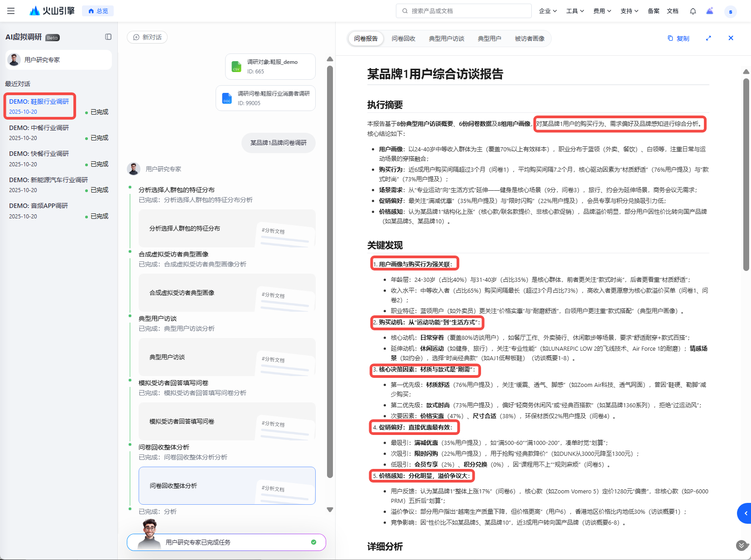
Task: Click the heading 用户画像与购买行为强关联
Action: pyautogui.click(x=415, y=264)
